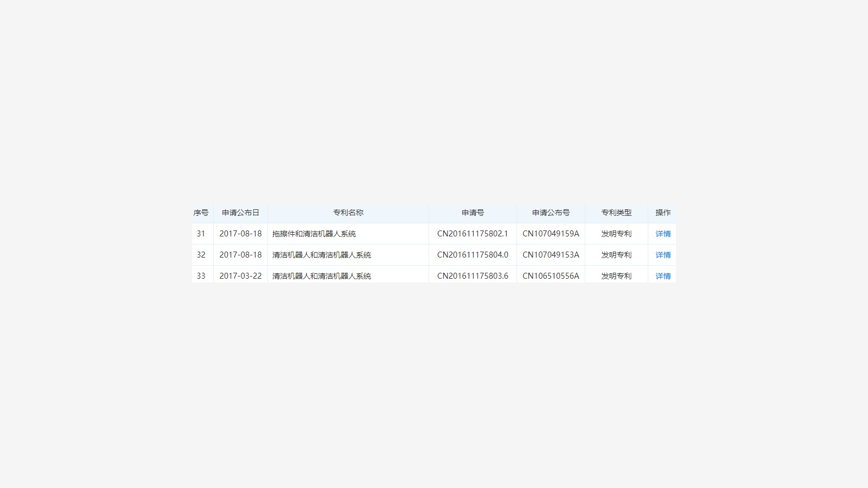Click the 申请公布号 column header

(x=551, y=213)
